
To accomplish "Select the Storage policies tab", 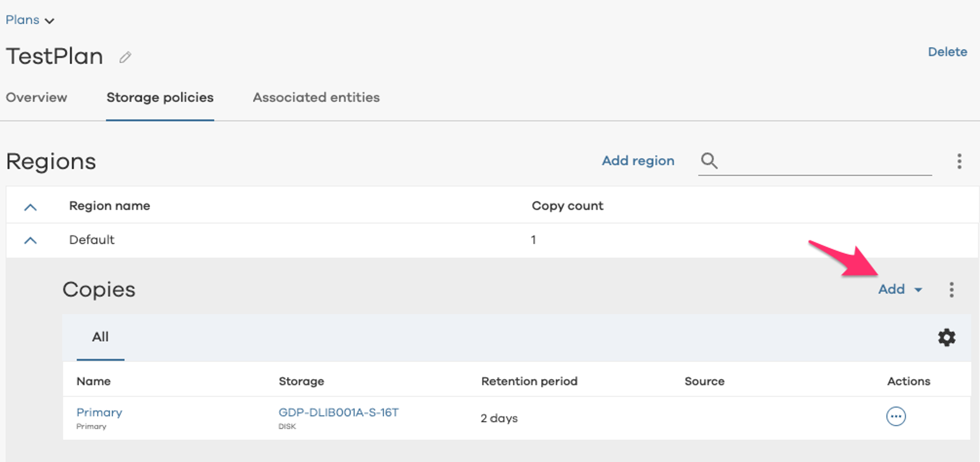I will 160,98.
